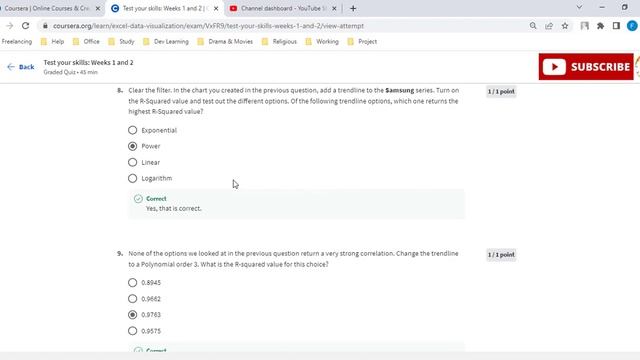Image resolution: width=640 pixels, height=360 pixels.
Task: Open a new browser tab
Action: click(353, 8)
